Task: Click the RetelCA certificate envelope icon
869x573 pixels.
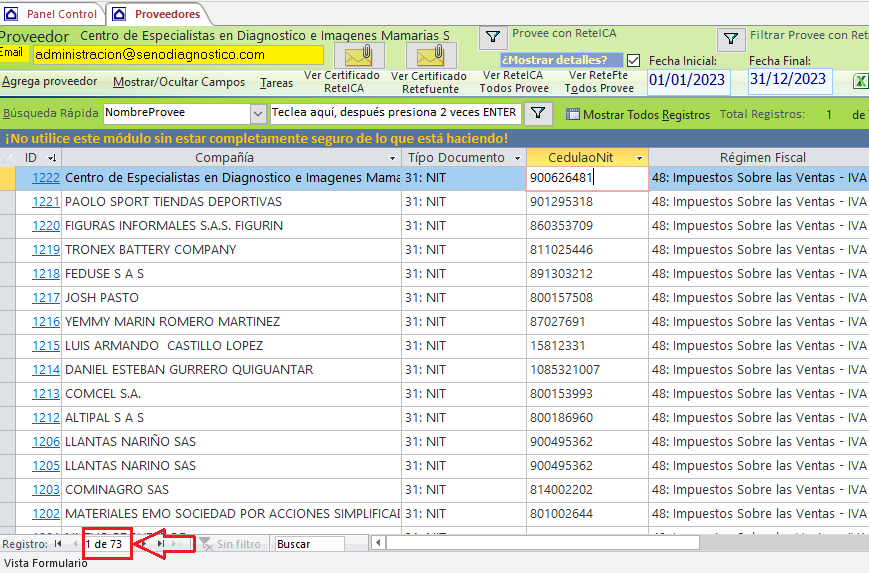Action: 358,55
